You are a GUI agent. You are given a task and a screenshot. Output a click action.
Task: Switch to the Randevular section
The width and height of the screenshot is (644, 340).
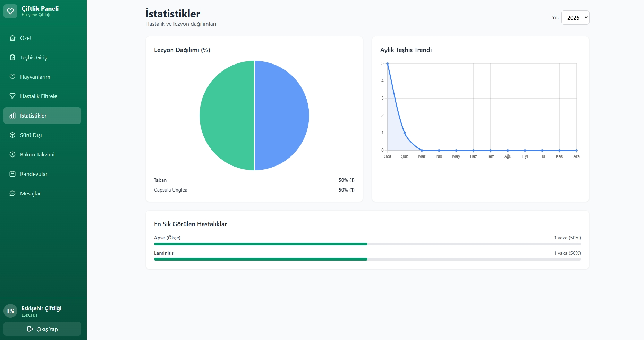[34, 174]
